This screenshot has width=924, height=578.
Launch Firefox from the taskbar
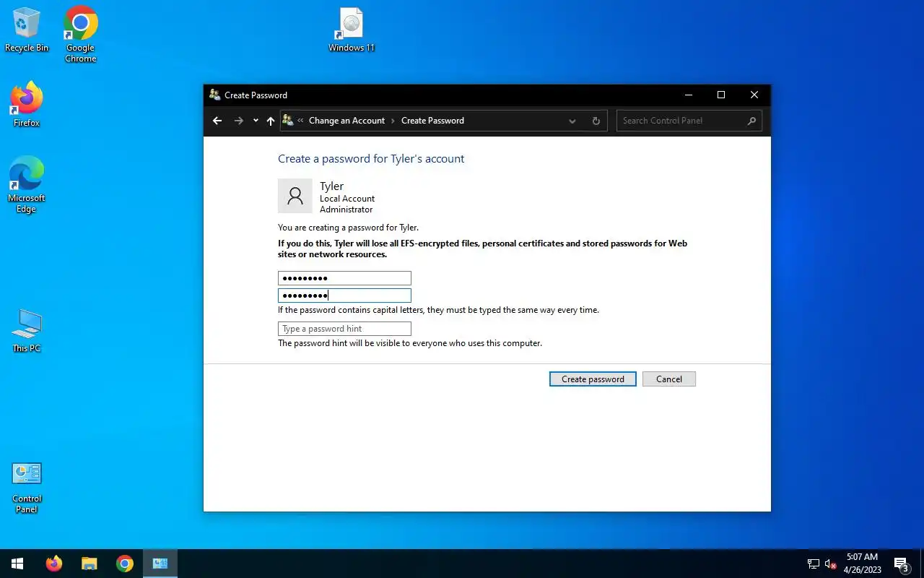coord(54,564)
